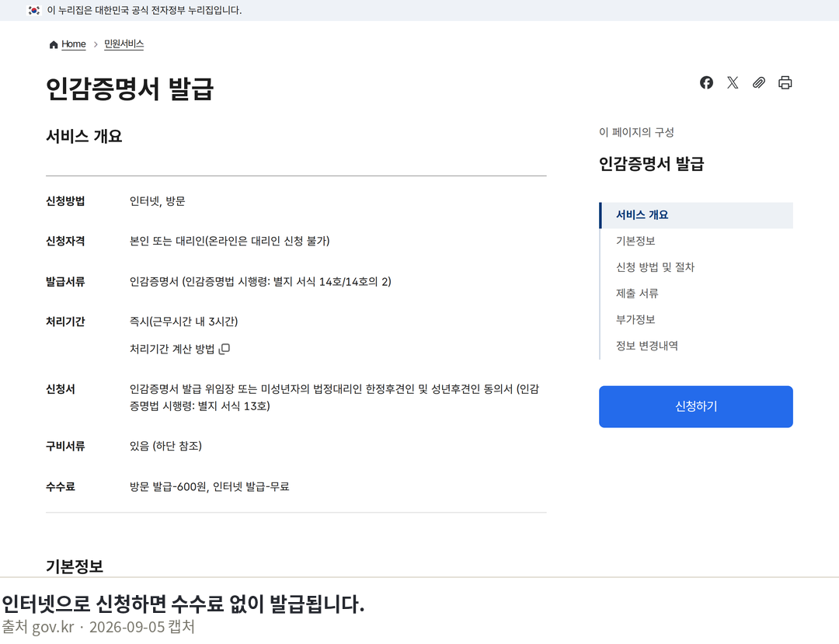Viewport: 839px width, 644px height.
Task: Go to Home breadcrumb link
Action: [73, 44]
